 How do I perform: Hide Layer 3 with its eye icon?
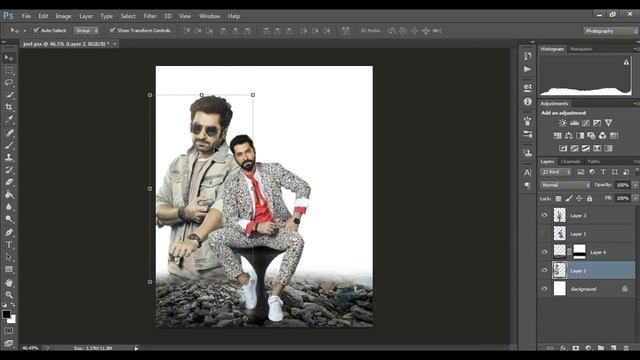(x=544, y=215)
